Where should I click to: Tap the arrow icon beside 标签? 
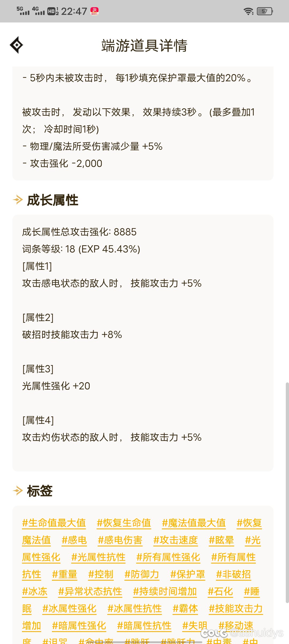(18, 490)
